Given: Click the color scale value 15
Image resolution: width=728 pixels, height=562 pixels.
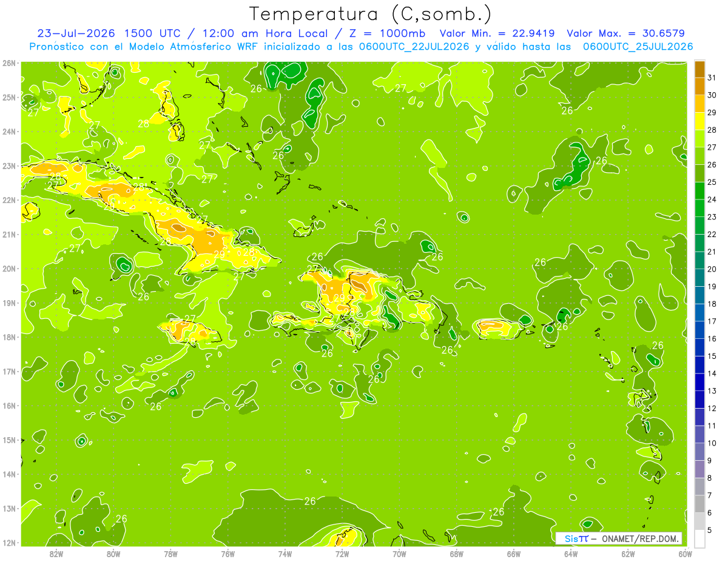Looking at the screenshot, I should point(712,356).
